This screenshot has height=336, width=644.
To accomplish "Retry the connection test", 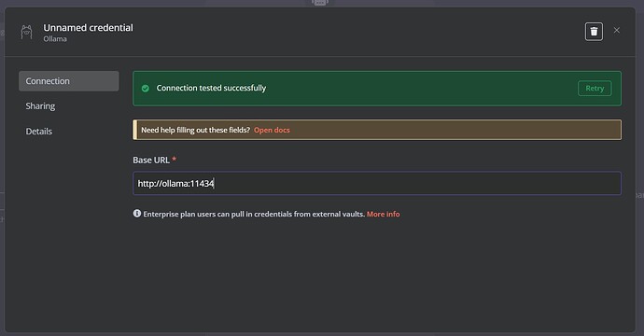I will [595, 89].
